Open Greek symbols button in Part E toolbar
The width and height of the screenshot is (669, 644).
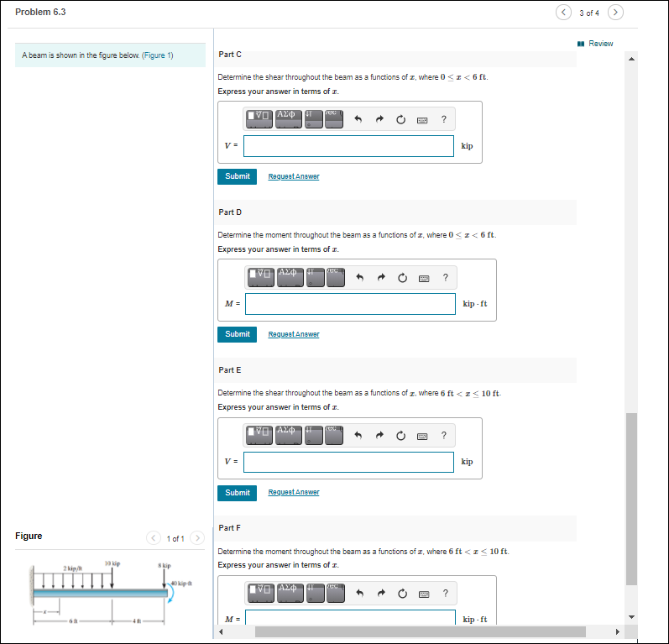[289, 435]
